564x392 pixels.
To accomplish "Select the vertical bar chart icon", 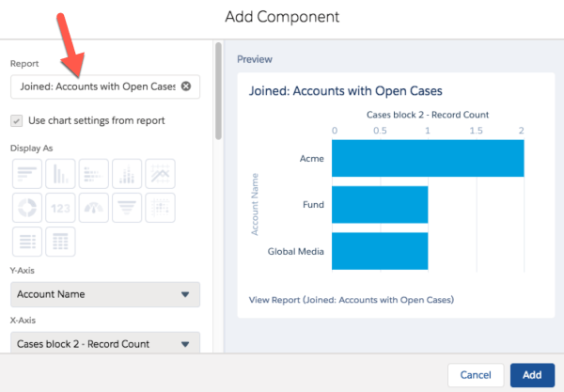I will point(60,174).
